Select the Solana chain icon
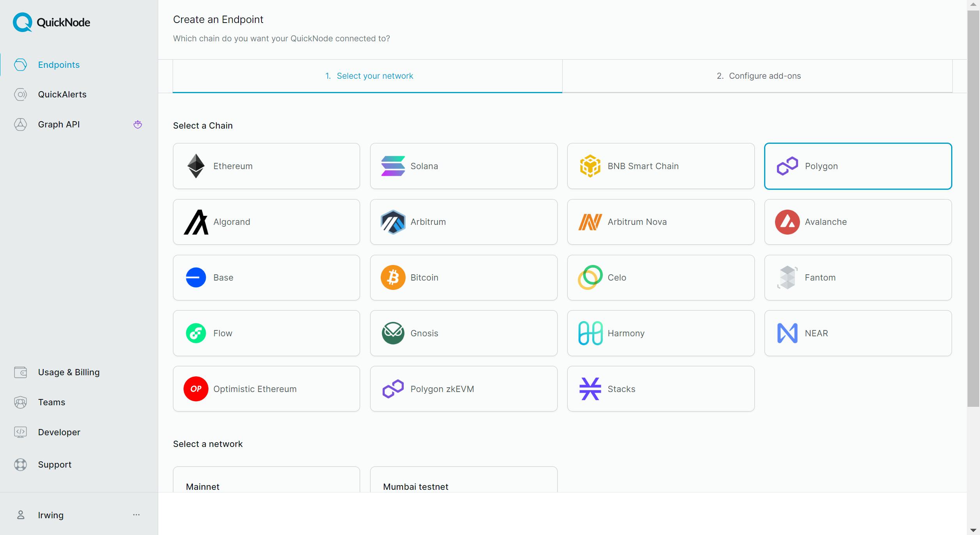The width and height of the screenshot is (980, 535). (392, 165)
